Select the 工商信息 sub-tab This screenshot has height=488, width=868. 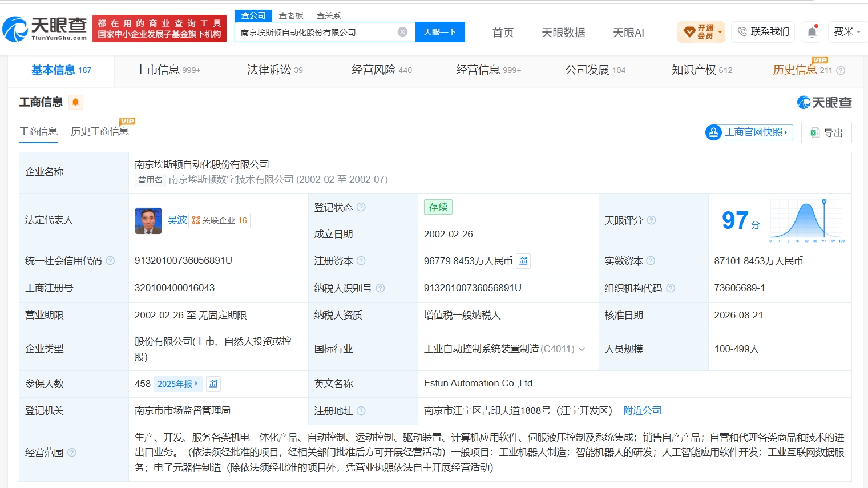tap(38, 131)
